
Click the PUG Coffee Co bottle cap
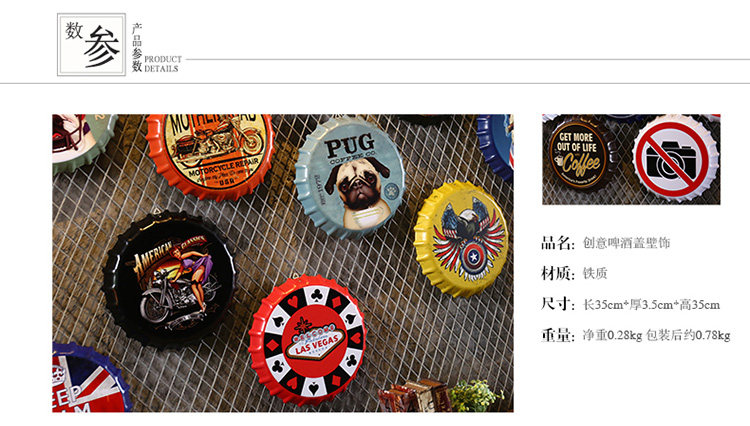click(x=350, y=178)
